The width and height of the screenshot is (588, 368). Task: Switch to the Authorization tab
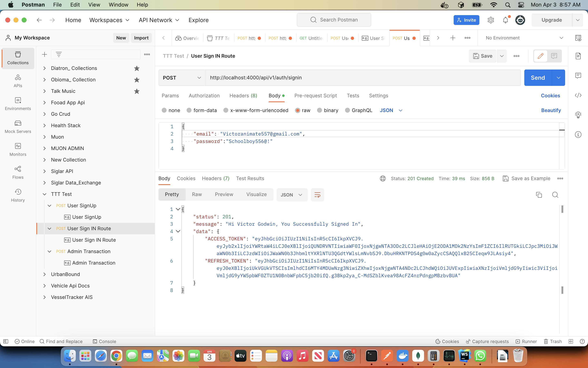click(x=204, y=96)
